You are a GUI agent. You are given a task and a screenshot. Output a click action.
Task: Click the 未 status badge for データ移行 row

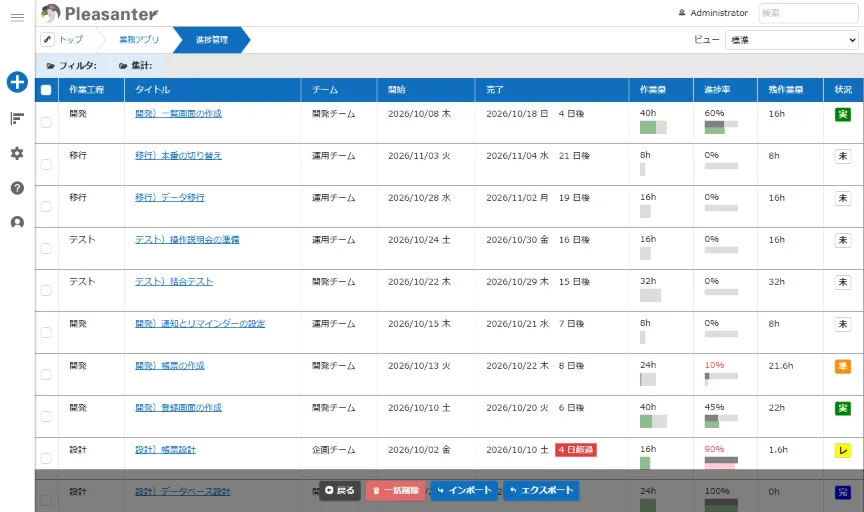click(x=843, y=198)
